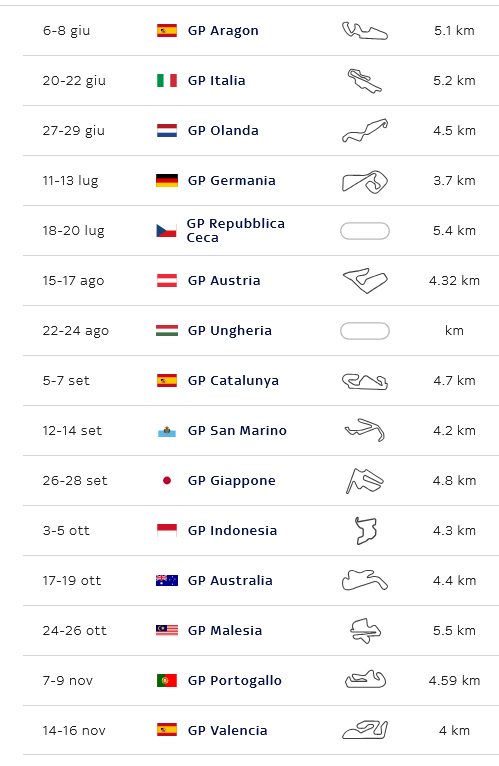The image size is (499, 766).
Task: Click the San Marino flag icon
Action: pyautogui.click(x=167, y=431)
